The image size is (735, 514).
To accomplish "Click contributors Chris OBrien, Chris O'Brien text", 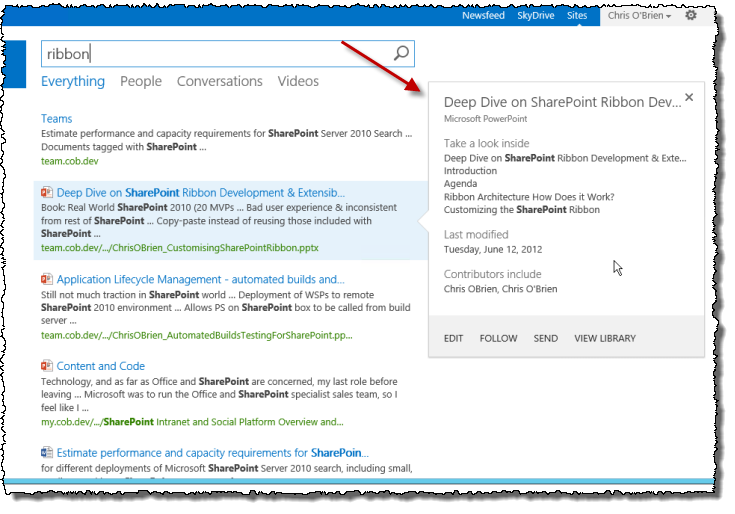I will click(x=501, y=289).
